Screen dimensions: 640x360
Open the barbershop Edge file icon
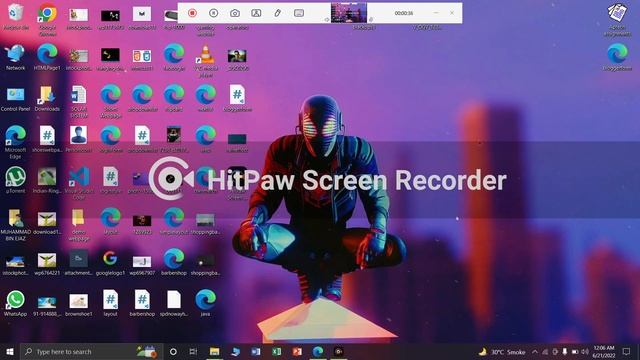[x=174, y=262]
